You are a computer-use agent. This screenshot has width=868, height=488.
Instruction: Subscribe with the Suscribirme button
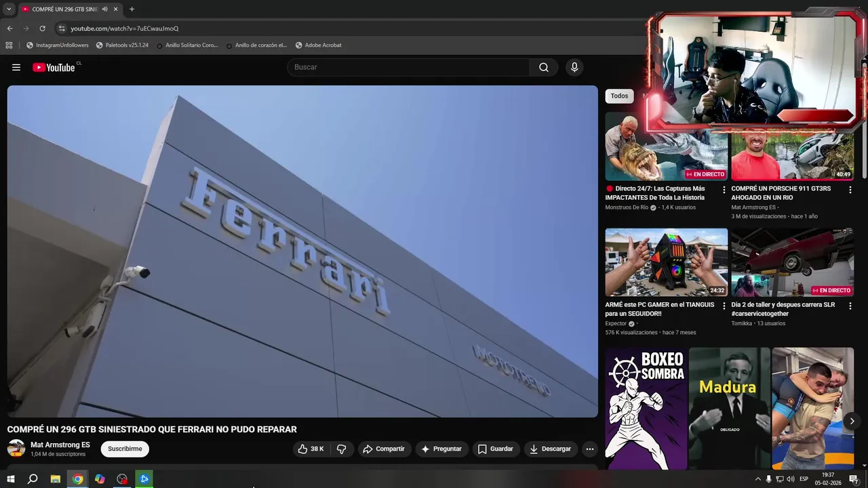coord(125,449)
